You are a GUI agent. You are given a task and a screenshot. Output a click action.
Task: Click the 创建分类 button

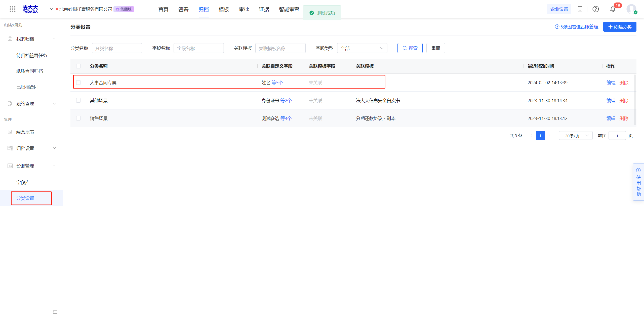pyautogui.click(x=620, y=27)
